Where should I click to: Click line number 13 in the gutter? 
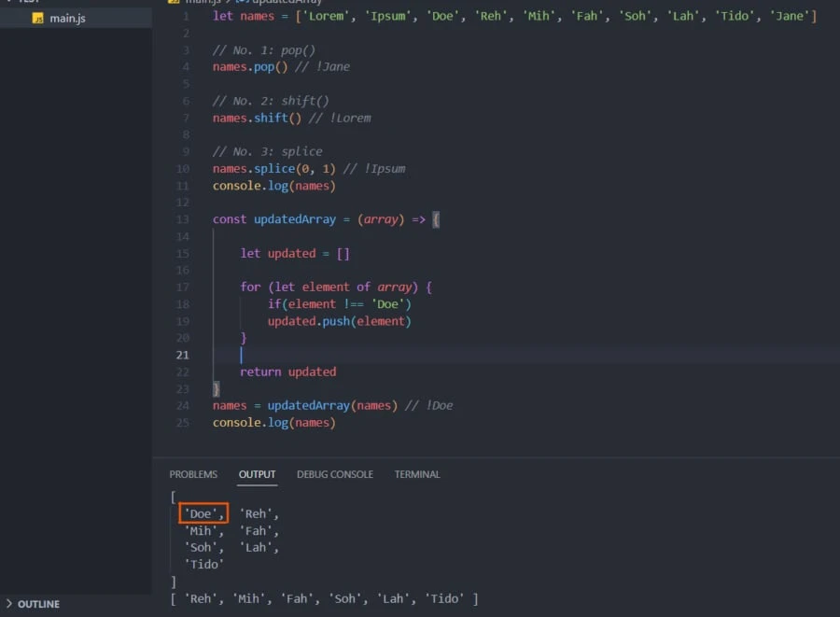[x=181, y=219]
